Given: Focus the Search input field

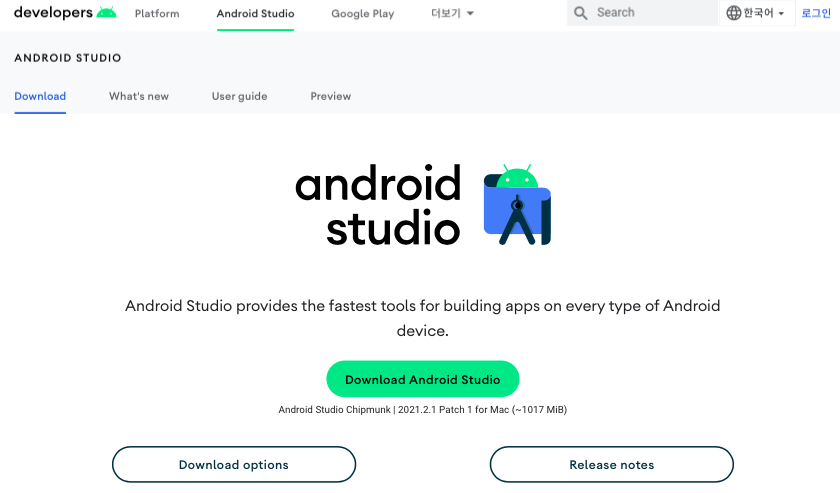Looking at the screenshot, I should coord(642,13).
